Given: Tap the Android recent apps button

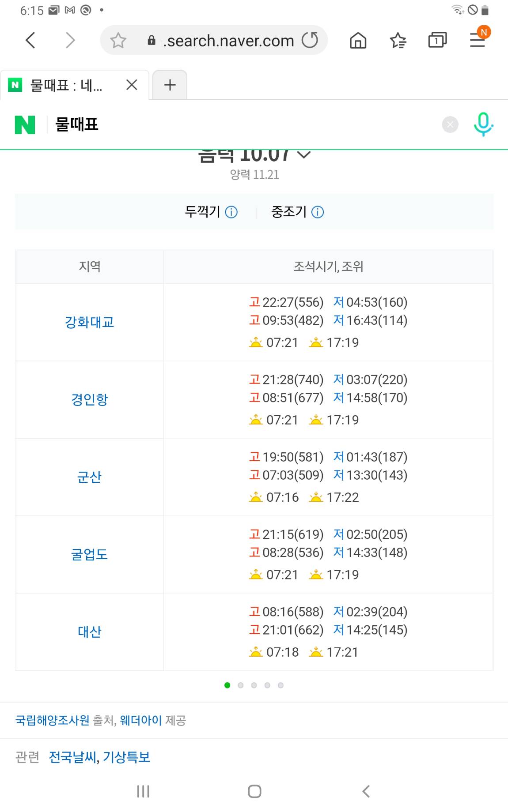Looking at the screenshot, I should [x=143, y=791].
